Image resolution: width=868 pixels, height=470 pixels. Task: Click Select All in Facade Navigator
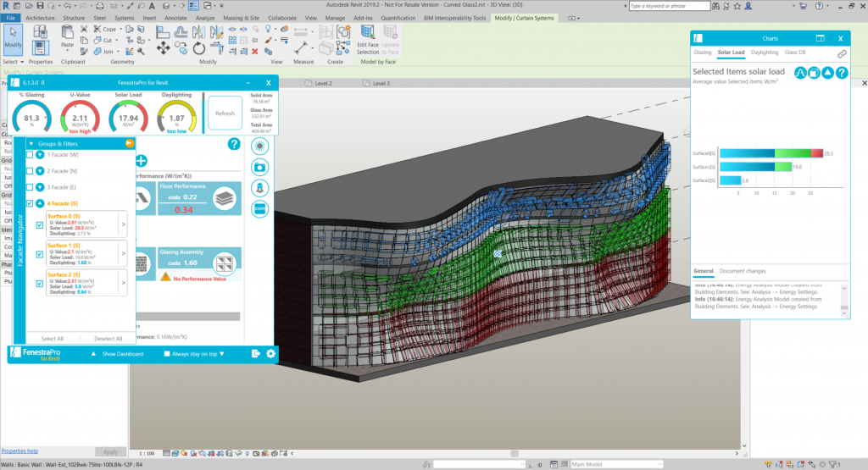[x=52, y=339]
